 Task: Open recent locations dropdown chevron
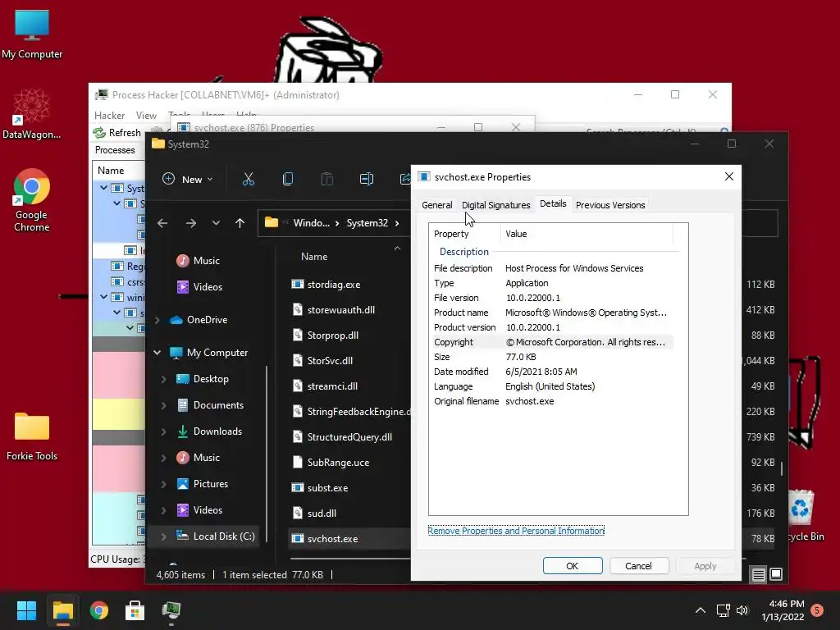[216, 223]
